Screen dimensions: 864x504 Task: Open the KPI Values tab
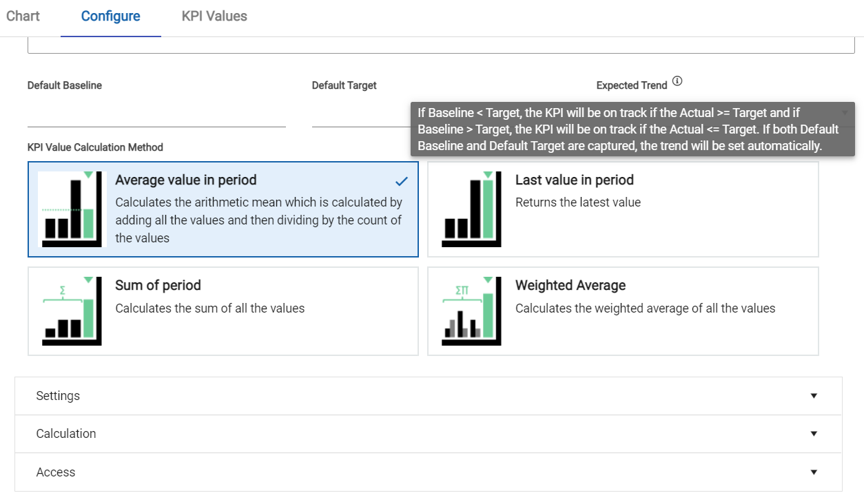[214, 16]
